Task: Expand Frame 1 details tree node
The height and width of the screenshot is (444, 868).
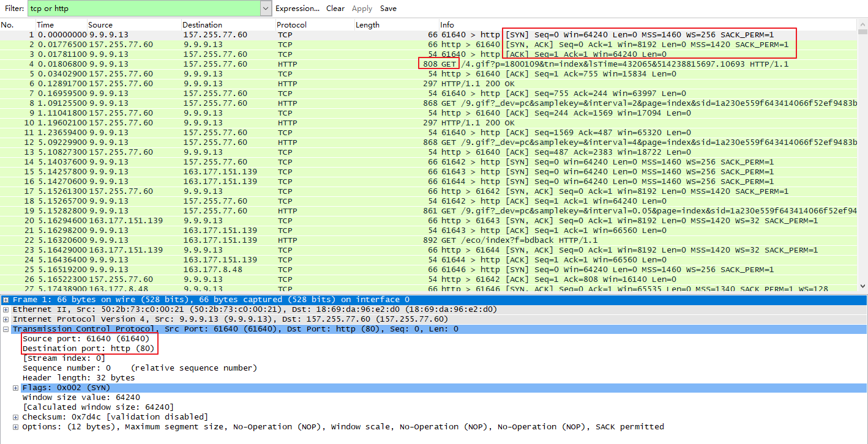Action: pos(6,300)
